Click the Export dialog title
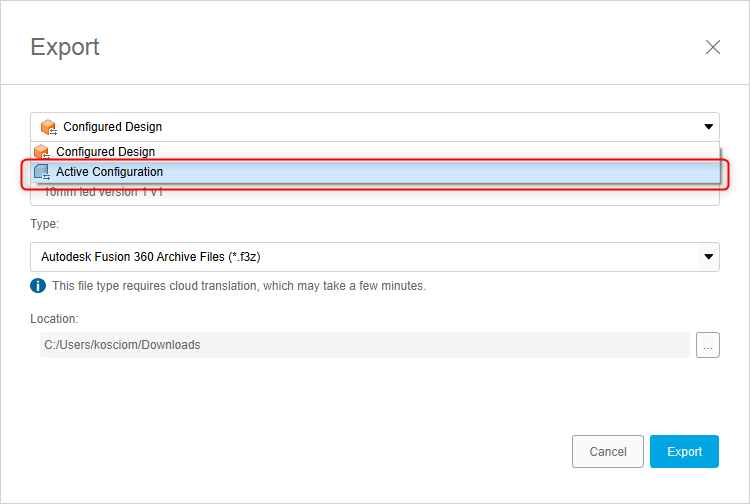This screenshot has height=504, width=750. [x=65, y=47]
